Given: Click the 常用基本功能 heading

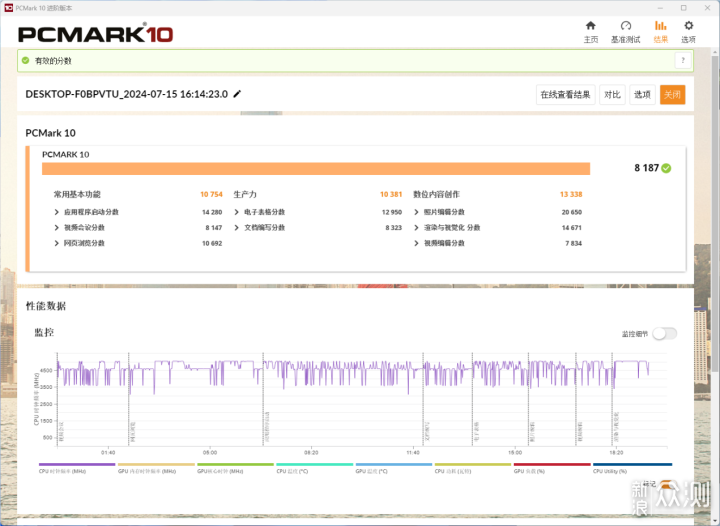Looking at the screenshot, I should (77, 195).
